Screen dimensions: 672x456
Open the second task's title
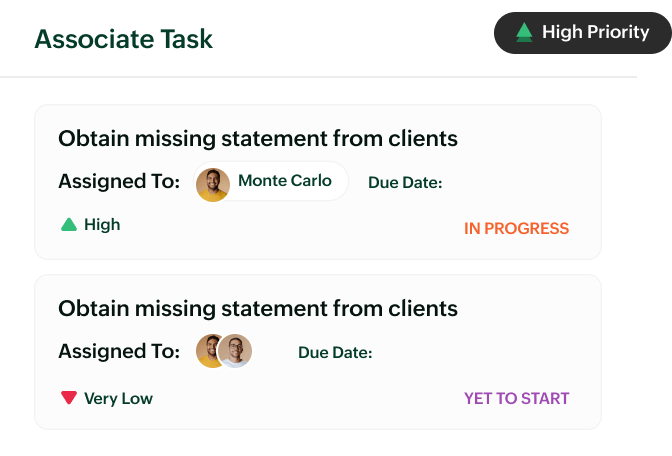click(258, 308)
